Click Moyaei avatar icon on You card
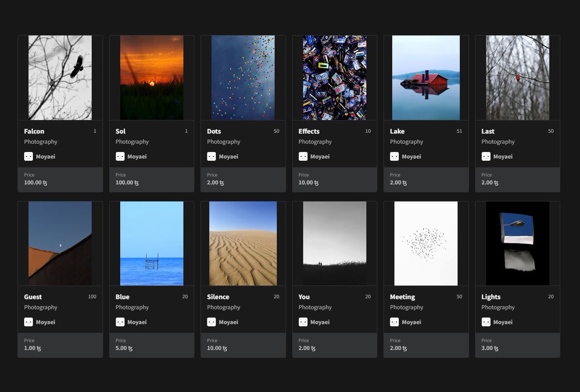Viewport: 580px width, 392px height. tap(303, 322)
